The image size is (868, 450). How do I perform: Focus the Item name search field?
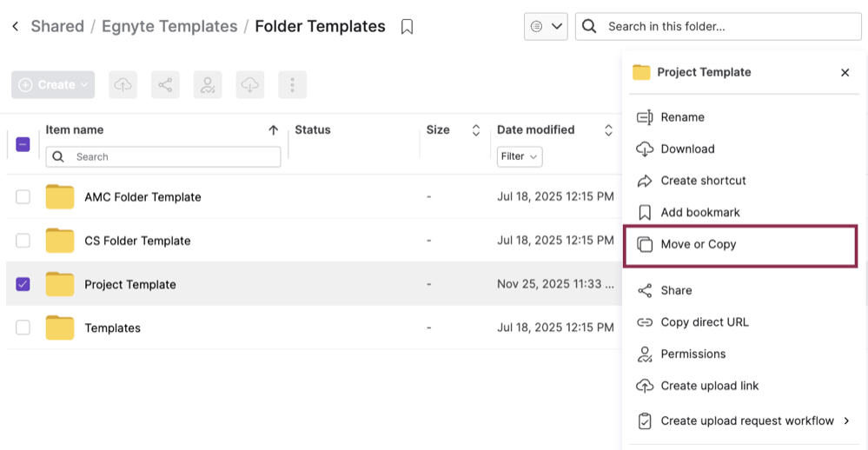pyautogui.click(x=163, y=156)
